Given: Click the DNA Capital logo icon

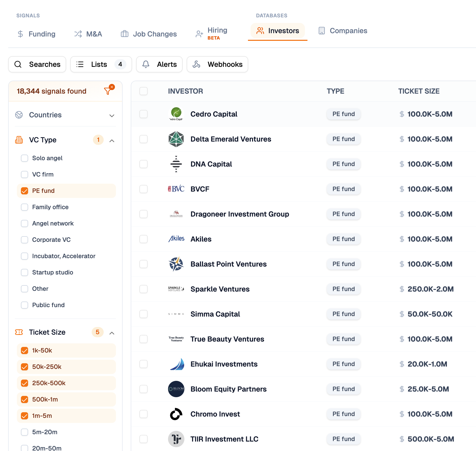Looking at the screenshot, I should coord(176,164).
